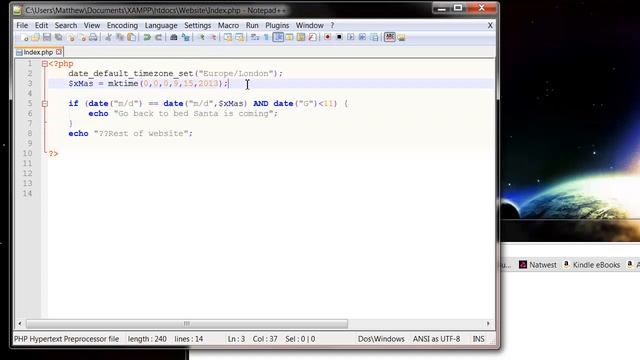The image size is (640, 360).
Task: Click the Paste clipboard icon
Action: click(131, 38)
